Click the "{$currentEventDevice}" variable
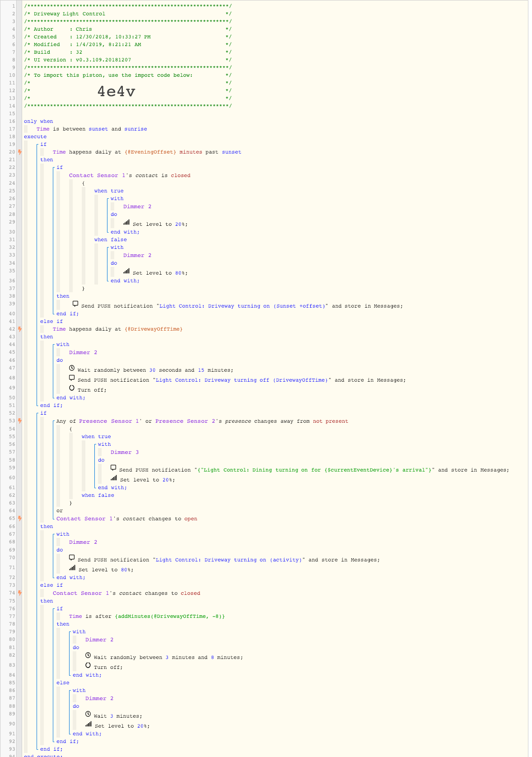The image size is (532, 757). pyautogui.click(x=358, y=470)
